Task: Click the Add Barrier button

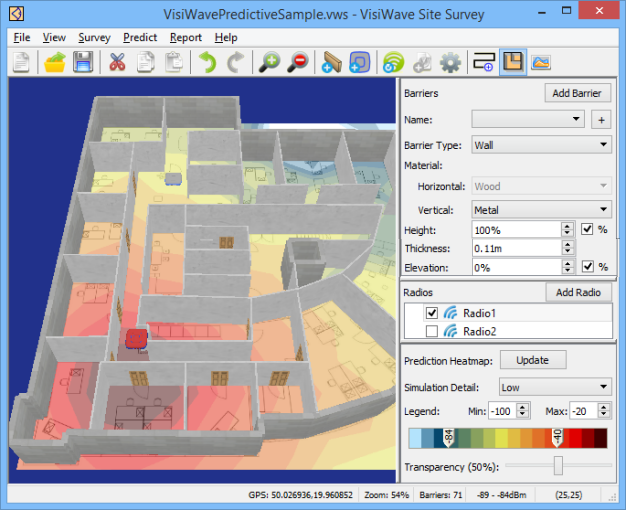Action: 577,93
